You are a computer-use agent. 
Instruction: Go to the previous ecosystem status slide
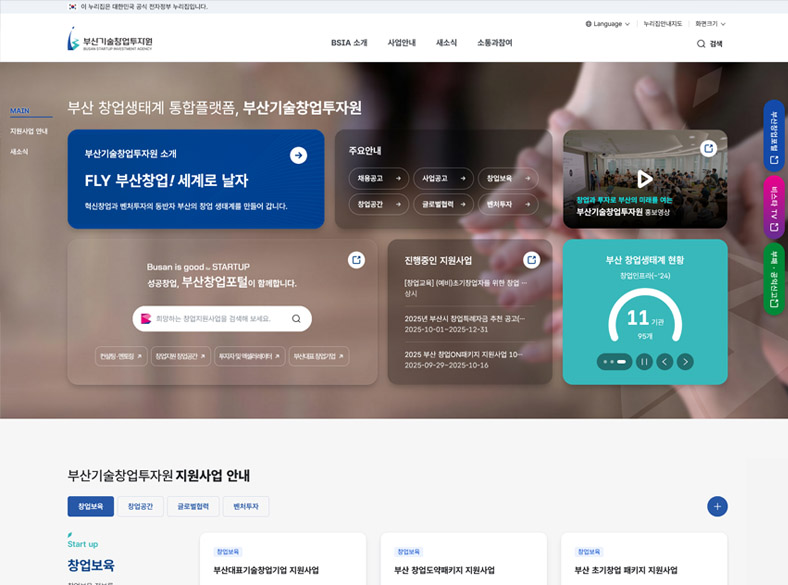(665, 362)
